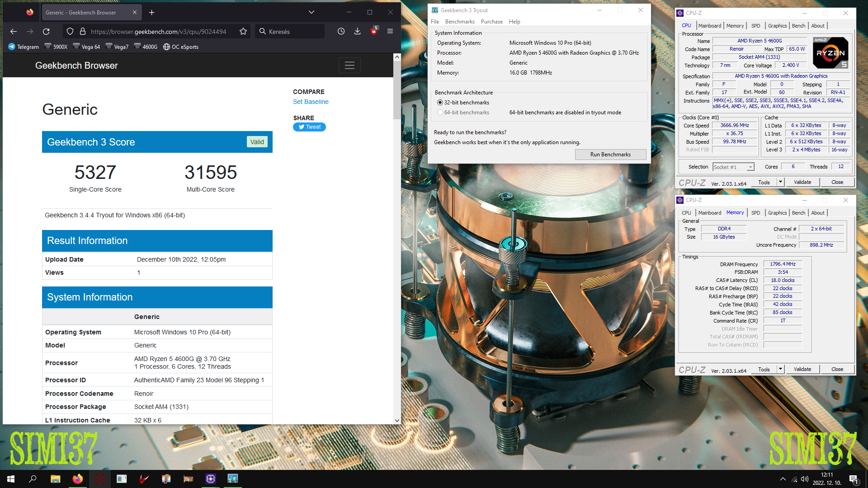Click the Single-Core Score 5327
The height and width of the screenshot is (488, 868).
pyautogui.click(x=95, y=172)
